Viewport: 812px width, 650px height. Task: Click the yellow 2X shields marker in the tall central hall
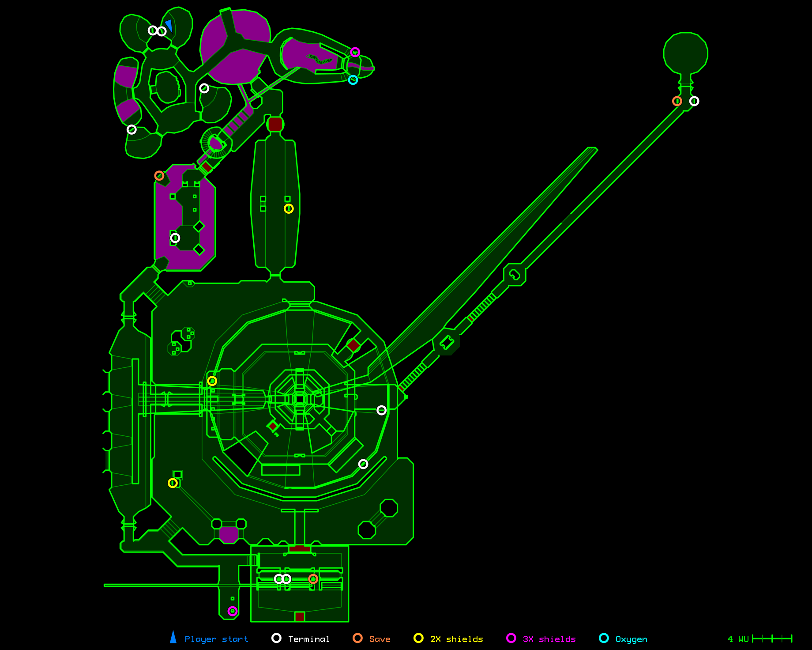(x=289, y=208)
